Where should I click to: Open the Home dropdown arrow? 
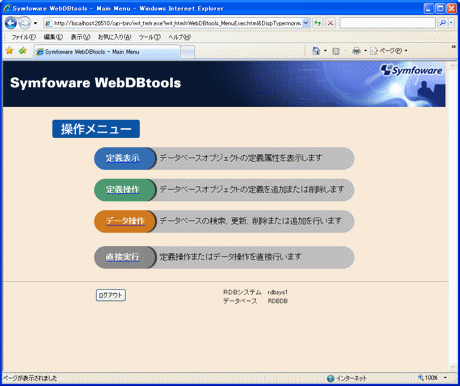(325, 51)
